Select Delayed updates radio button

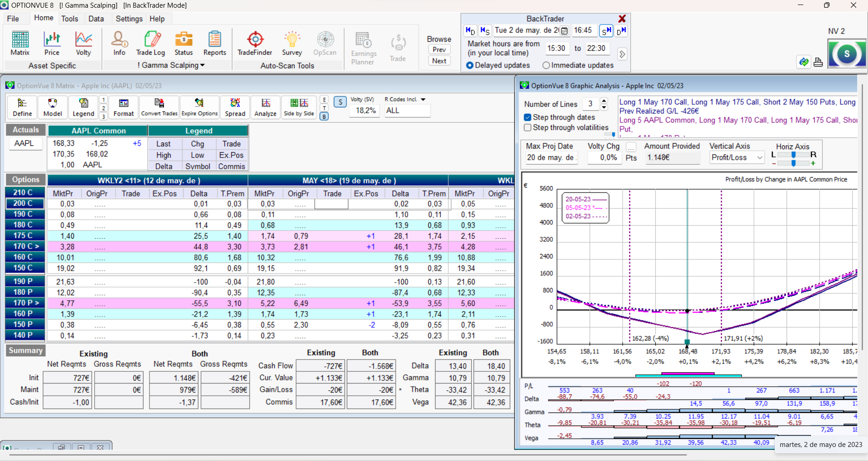click(x=470, y=65)
